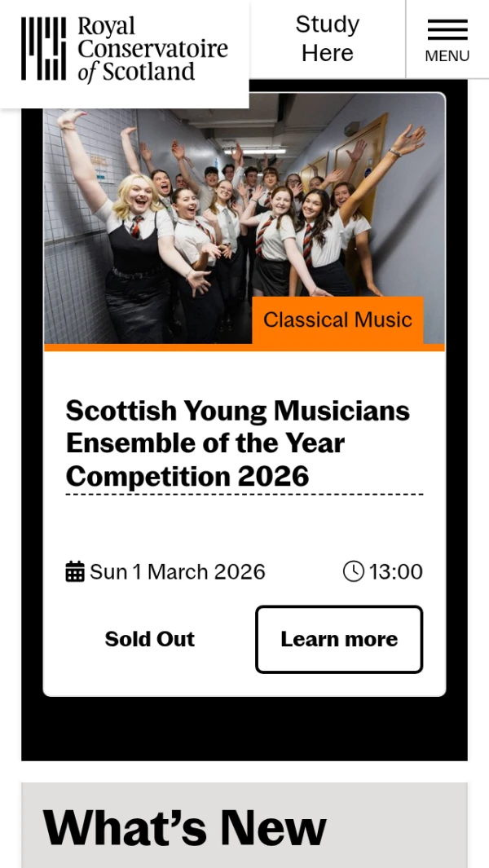The height and width of the screenshot is (868, 489).
Task: Click the calendar icon beside the event date
Action: pyautogui.click(x=75, y=571)
